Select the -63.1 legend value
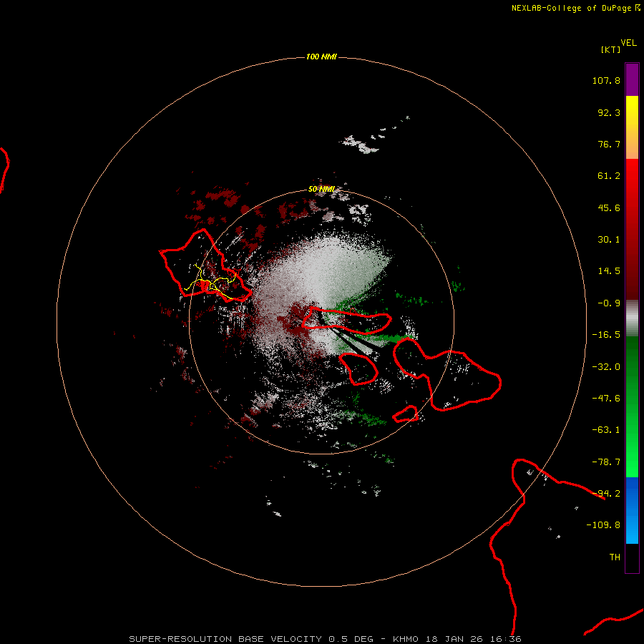 (x=606, y=430)
